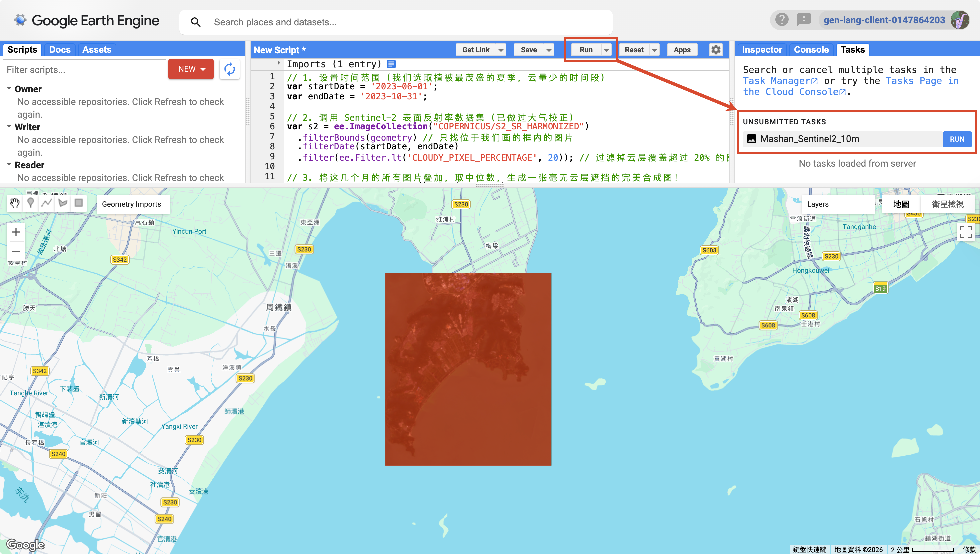
Task: Select the draw line tool
Action: point(47,203)
